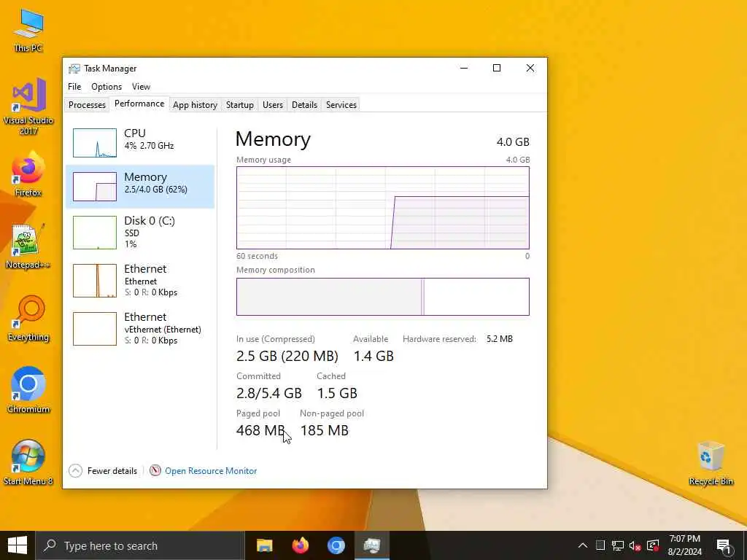Open Chromium from the taskbar
The image size is (747, 560).
click(x=336, y=545)
